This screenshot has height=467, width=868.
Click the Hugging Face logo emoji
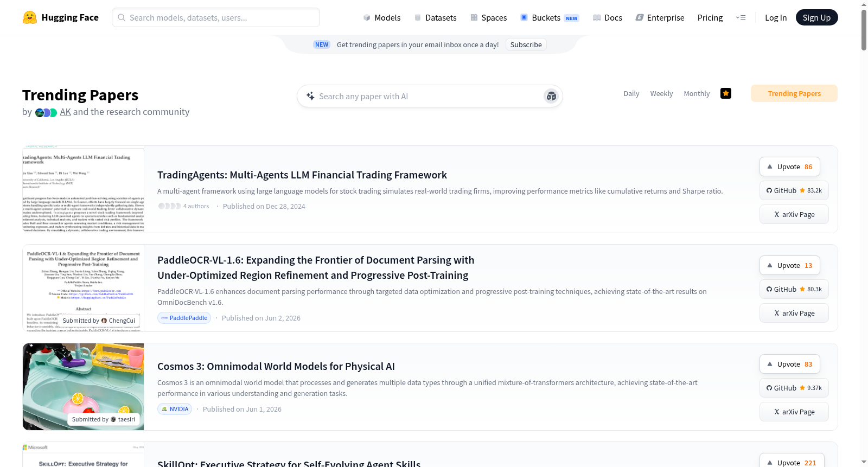coord(30,17)
